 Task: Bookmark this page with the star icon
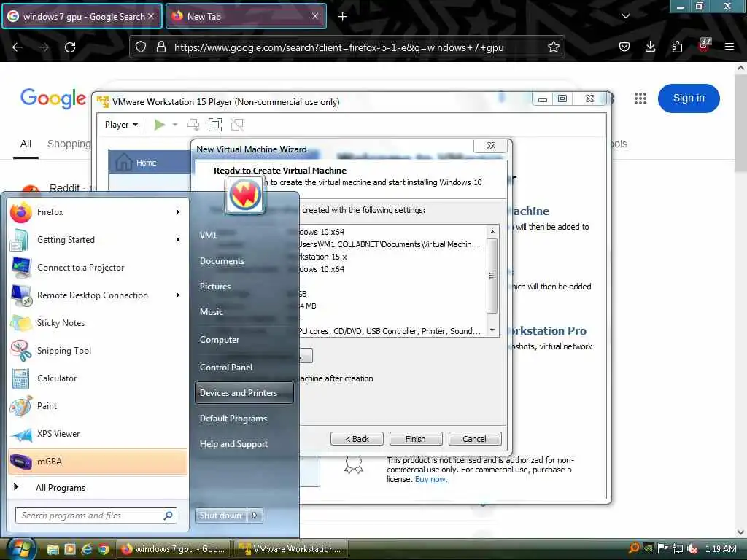point(553,47)
